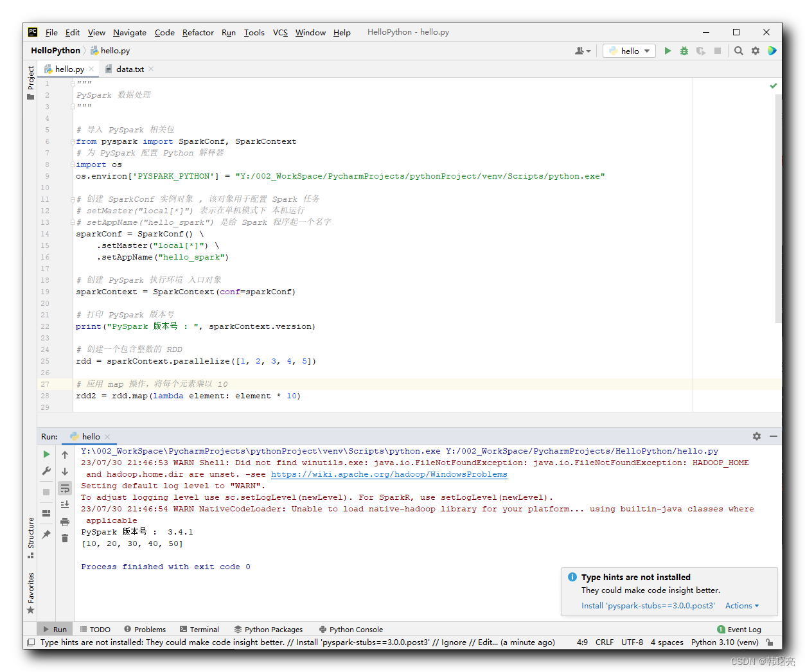
Task: Open the Actions dropdown in the type hints popup
Action: [741, 606]
